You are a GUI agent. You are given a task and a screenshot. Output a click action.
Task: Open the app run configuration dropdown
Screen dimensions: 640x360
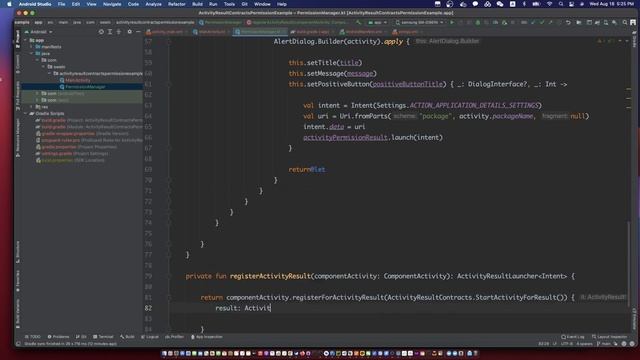click(378, 22)
